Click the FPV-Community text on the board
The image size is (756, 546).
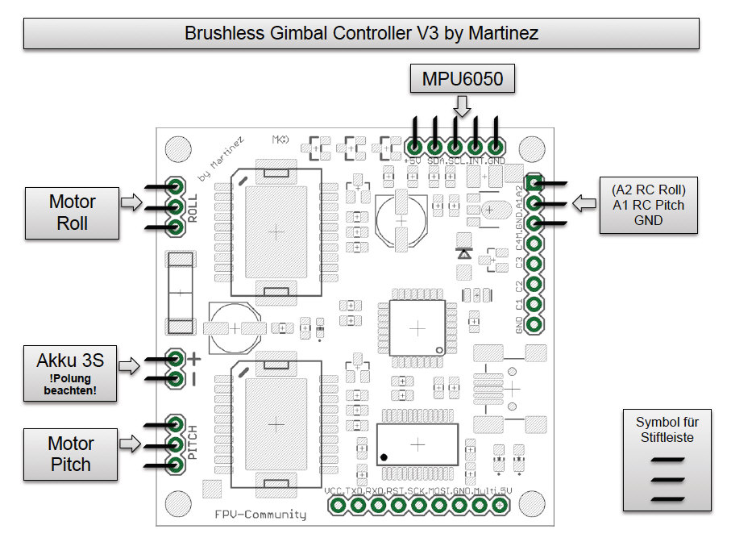click(260, 515)
